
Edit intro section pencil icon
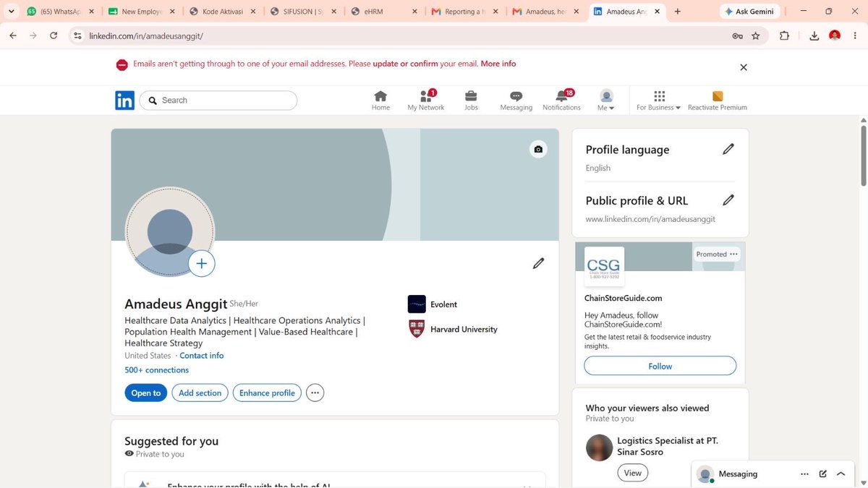(x=538, y=263)
